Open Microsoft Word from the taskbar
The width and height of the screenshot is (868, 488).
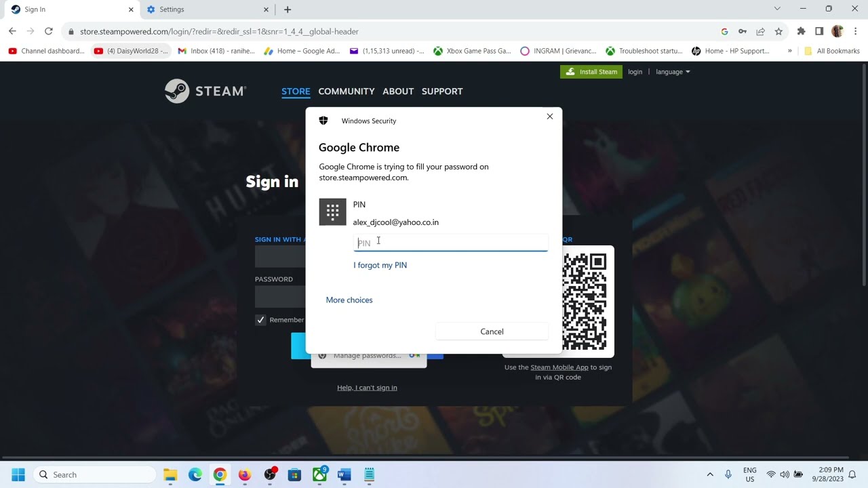coord(344,474)
